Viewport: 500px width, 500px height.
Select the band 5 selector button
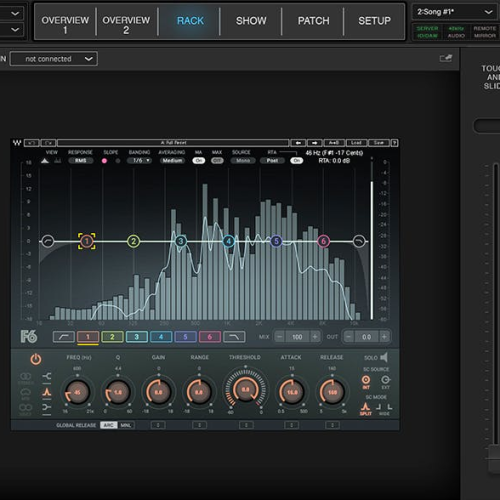tap(185, 337)
